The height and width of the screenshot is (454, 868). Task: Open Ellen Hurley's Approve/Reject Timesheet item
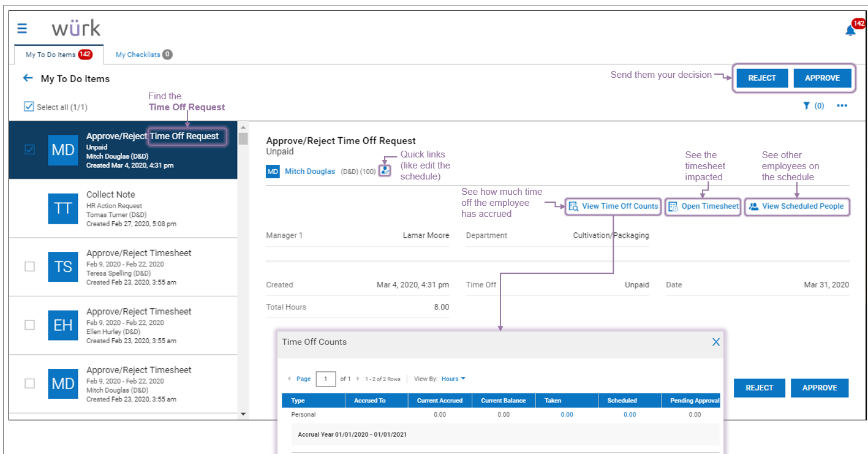coord(123,325)
